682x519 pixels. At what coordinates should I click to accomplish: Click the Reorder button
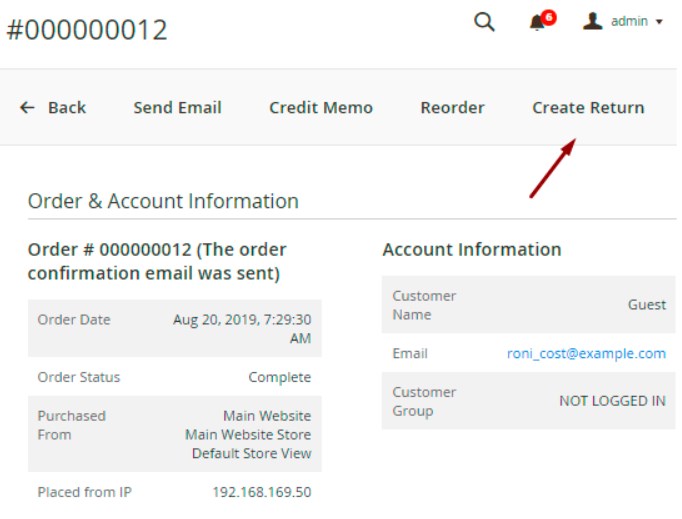(452, 108)
